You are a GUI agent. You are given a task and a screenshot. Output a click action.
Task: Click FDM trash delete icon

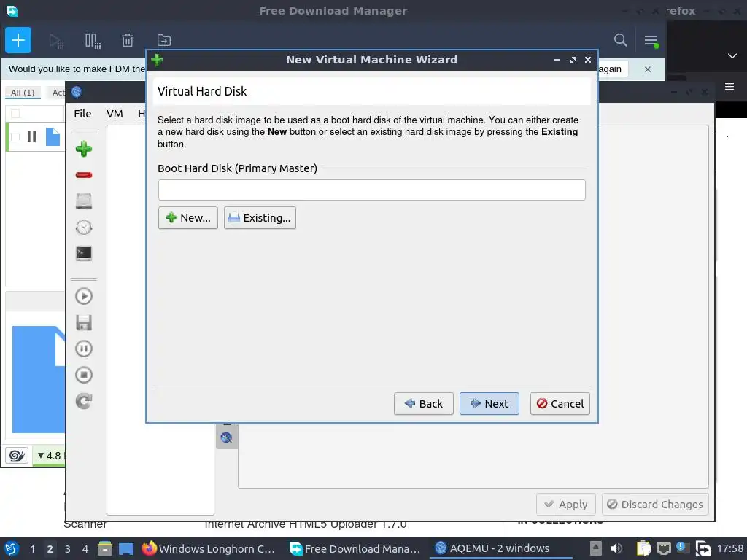point(127,41)
